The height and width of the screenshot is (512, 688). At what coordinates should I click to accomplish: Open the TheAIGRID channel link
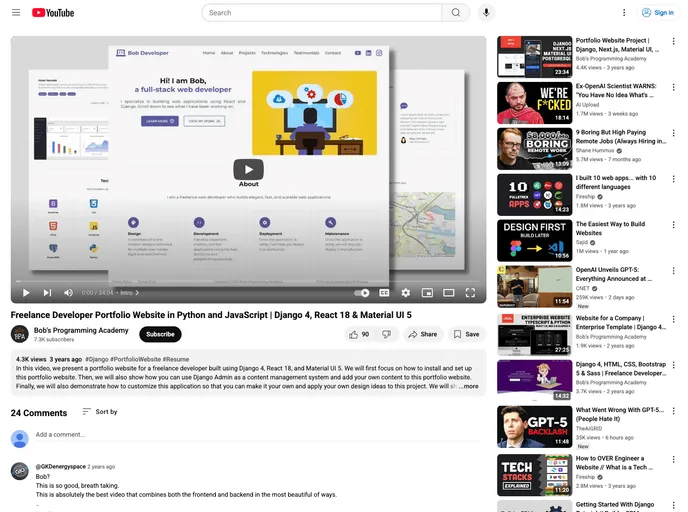589,429
